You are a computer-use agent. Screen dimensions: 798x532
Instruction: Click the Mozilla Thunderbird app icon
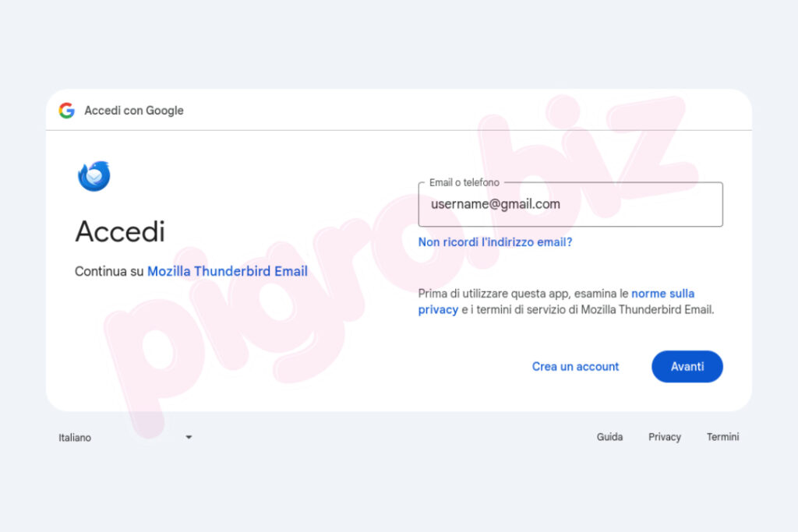tap(94, 176)
